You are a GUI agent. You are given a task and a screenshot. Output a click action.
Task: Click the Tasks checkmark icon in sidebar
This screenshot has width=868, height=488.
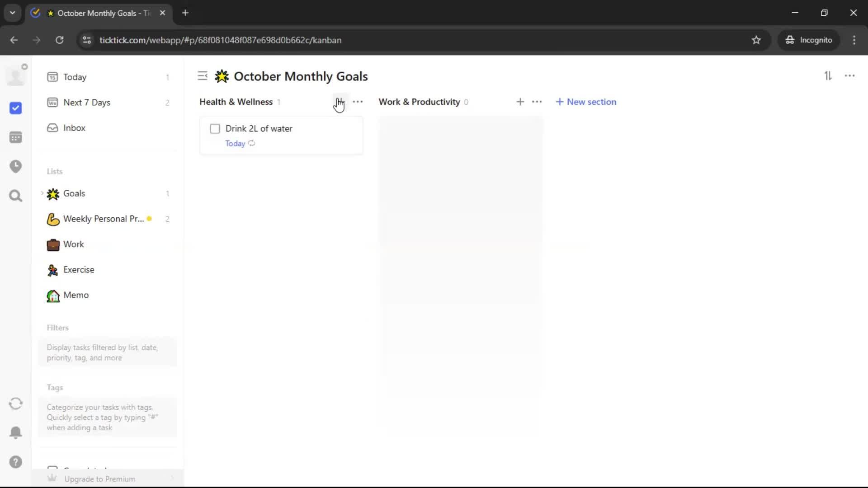[x=16, y=108]
